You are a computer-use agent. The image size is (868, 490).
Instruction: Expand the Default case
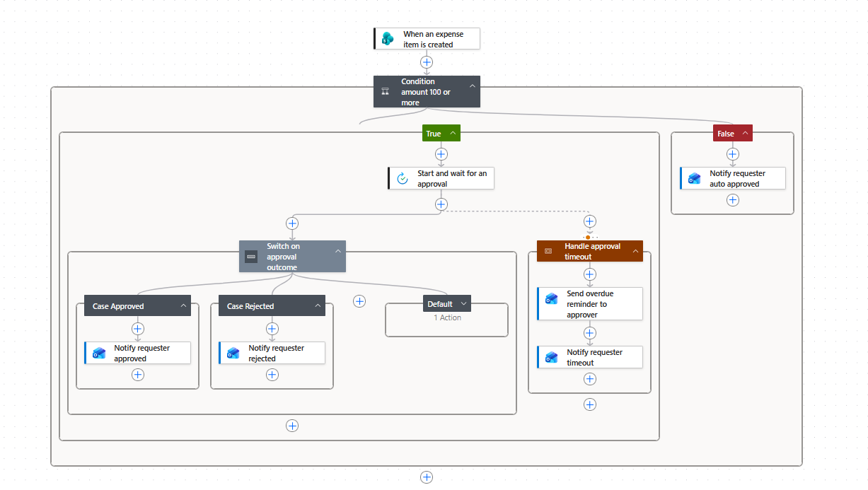point(464,303)
